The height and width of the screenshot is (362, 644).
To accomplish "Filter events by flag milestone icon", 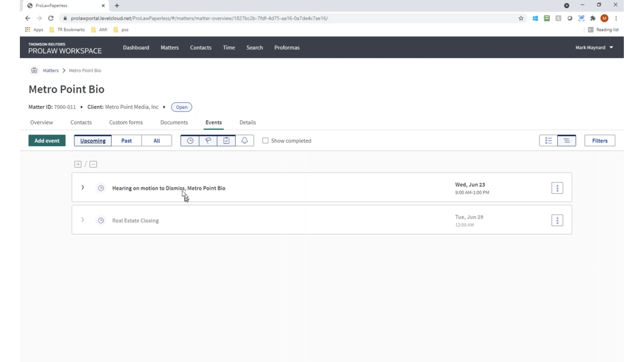I will click(x=208, y=141).
